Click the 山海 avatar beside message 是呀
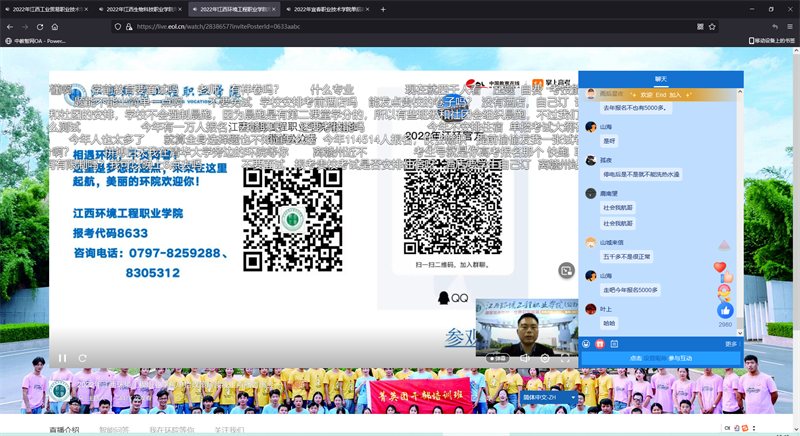Image resolution: width=800 pixels, height=436 pixels. coord(591,126)
